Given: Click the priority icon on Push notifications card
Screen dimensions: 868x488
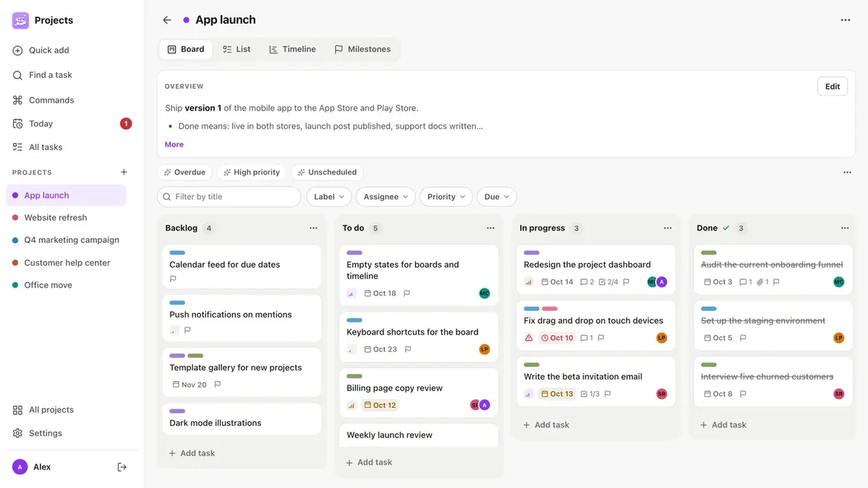Looking at the screenshot, I should pyautogui.click(x=174, y=330).
